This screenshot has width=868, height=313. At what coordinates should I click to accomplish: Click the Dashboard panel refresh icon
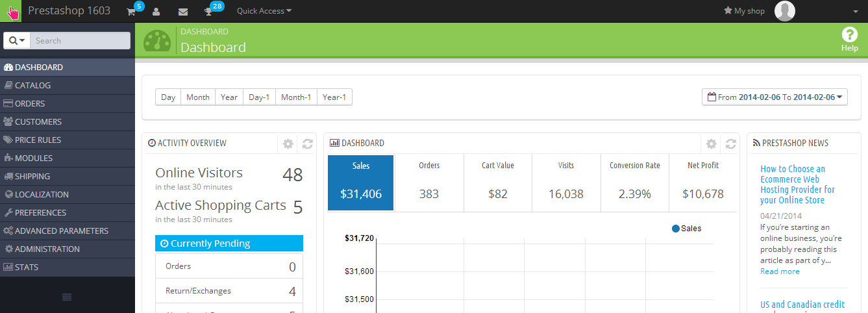coord(730,144)
